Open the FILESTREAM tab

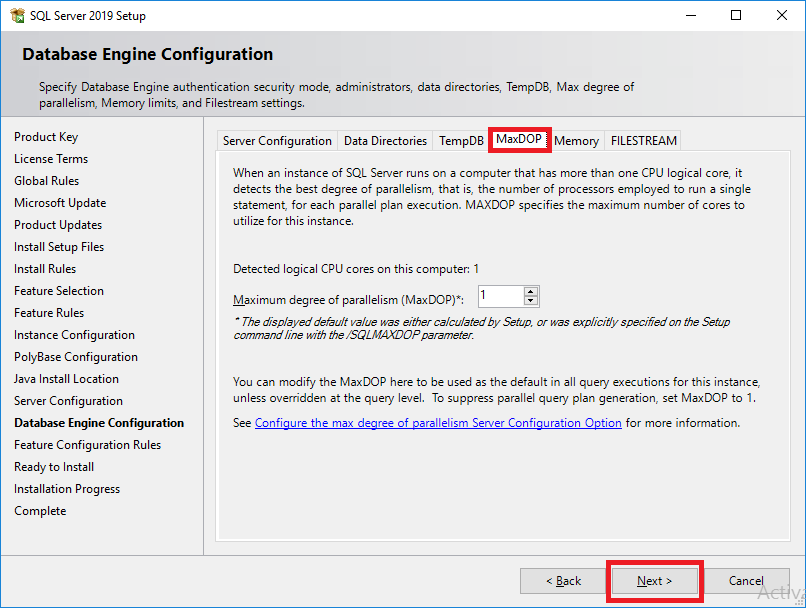tap(644, 141)
